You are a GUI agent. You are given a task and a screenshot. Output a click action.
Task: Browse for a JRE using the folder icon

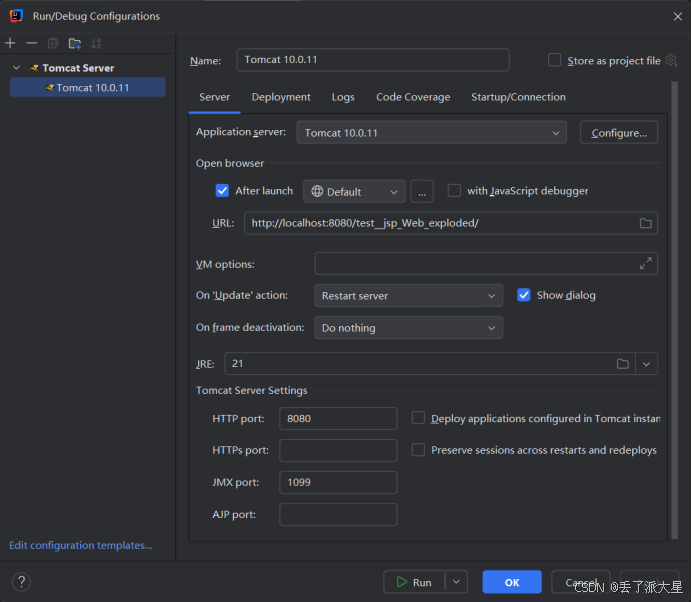tap(623, 364)
